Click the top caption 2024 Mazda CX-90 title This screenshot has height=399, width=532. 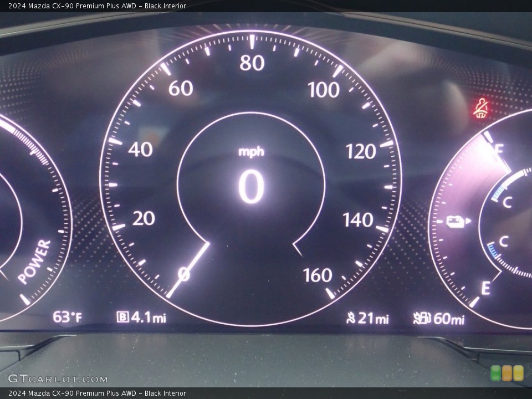(x=97, y=6)
